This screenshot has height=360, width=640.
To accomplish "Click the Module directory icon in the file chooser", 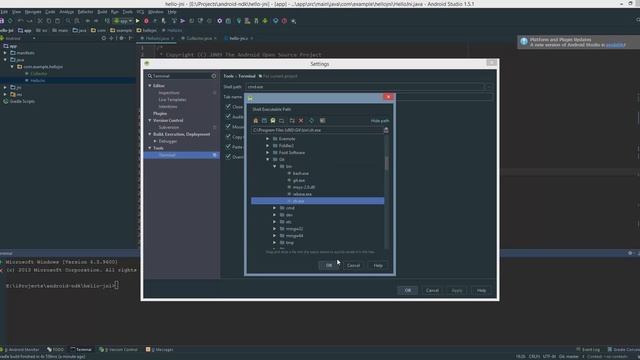I will coord(273,121).
